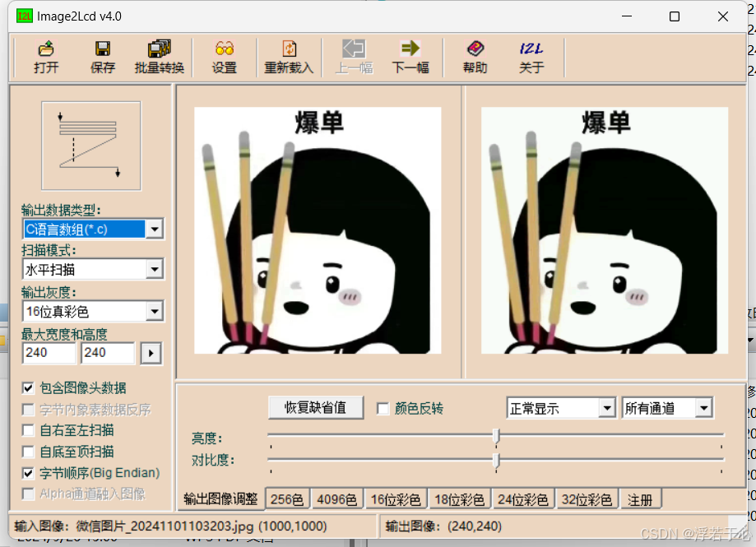Expand 输出灰度 16位真彩色 dropdown
The width and height of the screenshot is (756, 547).
pos(155,311)
